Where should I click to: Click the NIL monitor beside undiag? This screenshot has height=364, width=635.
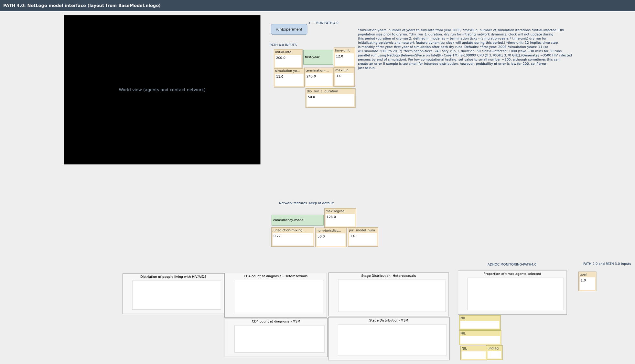pos(474,353)
